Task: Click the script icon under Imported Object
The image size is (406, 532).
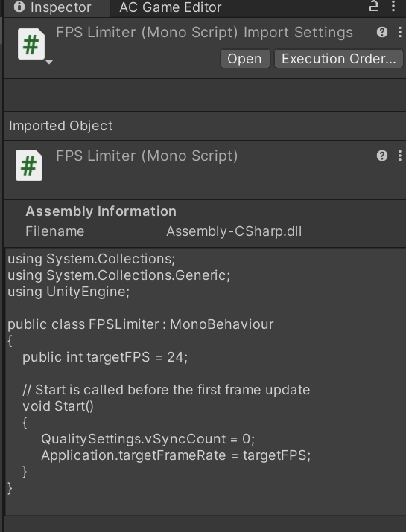Action: tap(29, 165)
